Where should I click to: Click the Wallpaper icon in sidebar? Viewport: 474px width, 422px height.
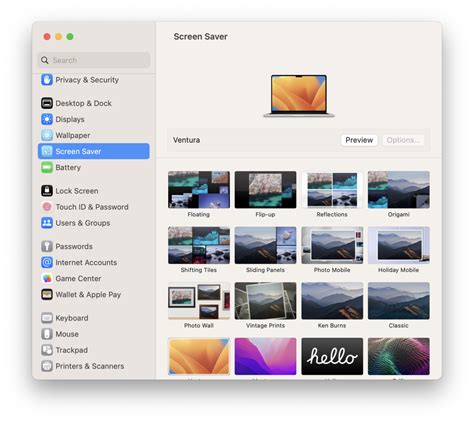click(47, 135)
